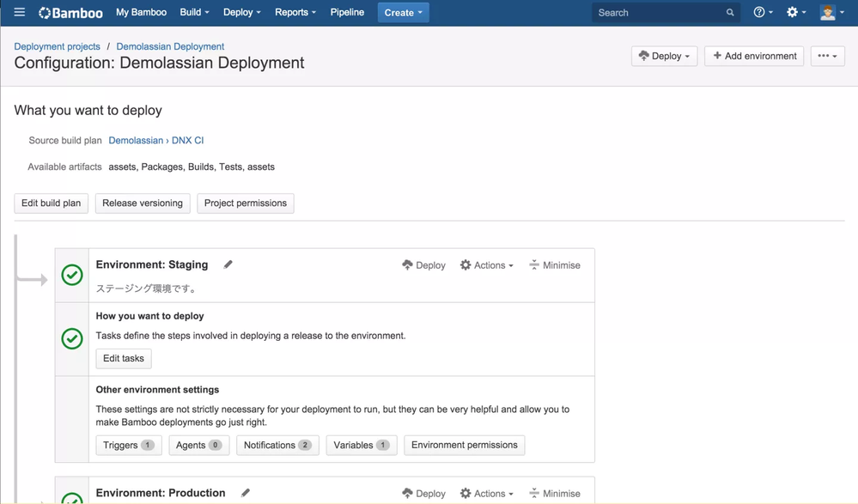Click the Bamboo logo

click(70, 13)
